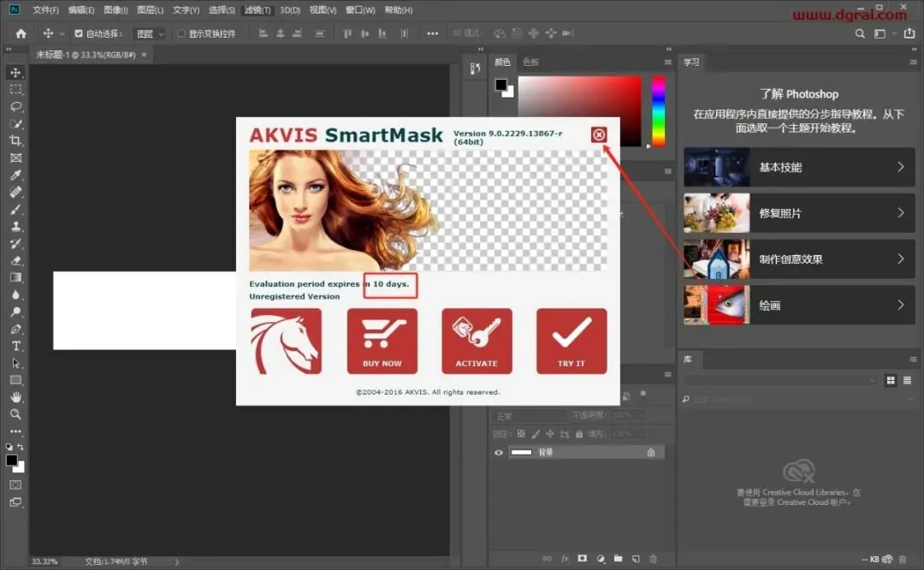Select the Crop tool
This screenshot has width=924, height=570.
(x=16, y=141)
